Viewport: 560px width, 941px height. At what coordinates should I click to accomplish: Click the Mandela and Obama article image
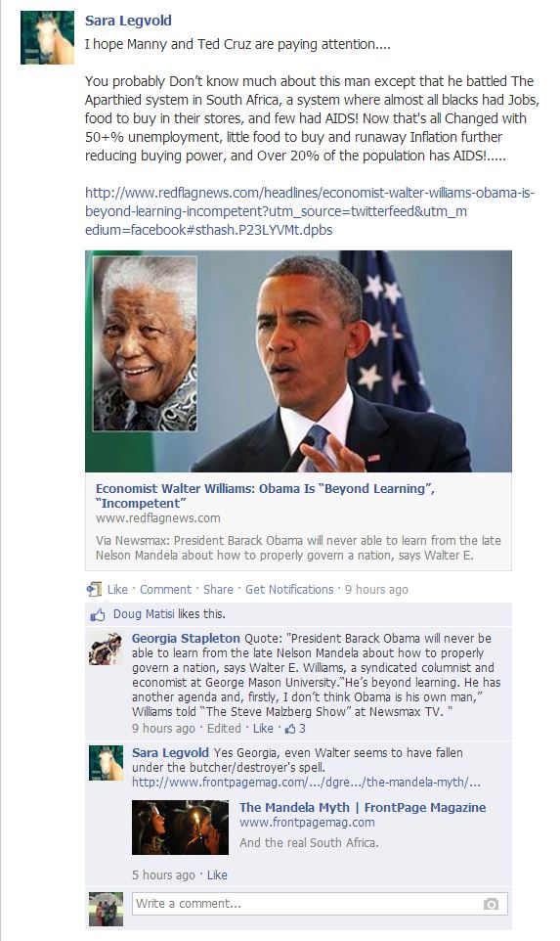[x=299, y=361]
